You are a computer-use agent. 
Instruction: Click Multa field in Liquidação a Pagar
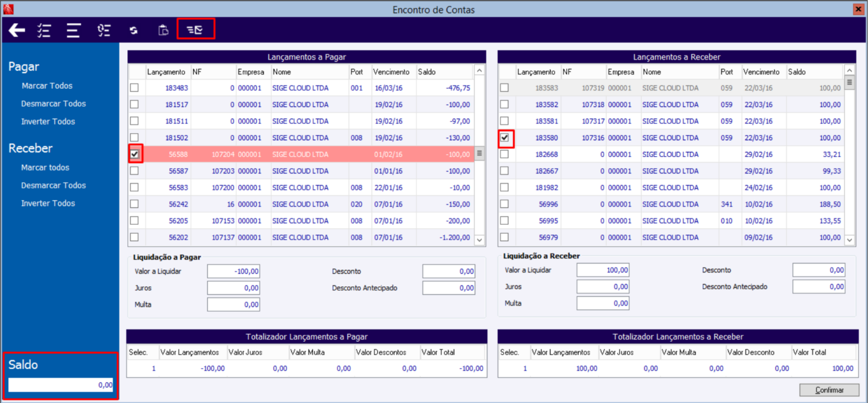click(x=233, y=304)
